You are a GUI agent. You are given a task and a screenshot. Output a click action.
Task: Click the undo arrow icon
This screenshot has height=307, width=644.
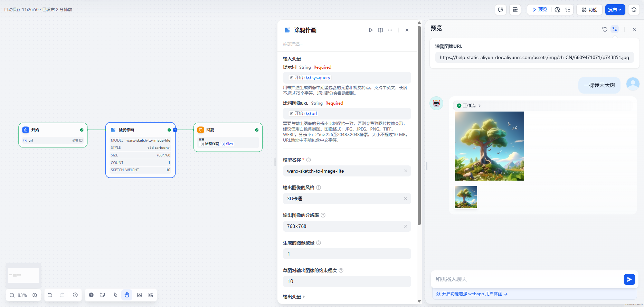coord(50,295)
